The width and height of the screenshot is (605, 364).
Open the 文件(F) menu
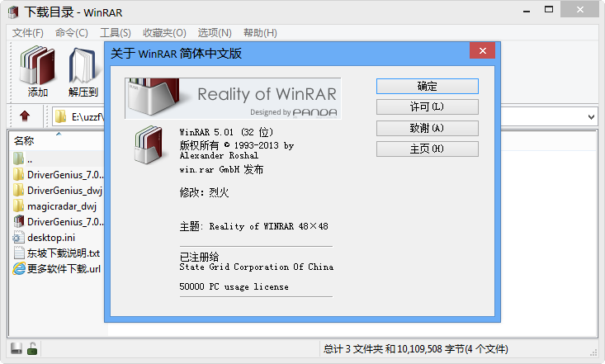28,33
